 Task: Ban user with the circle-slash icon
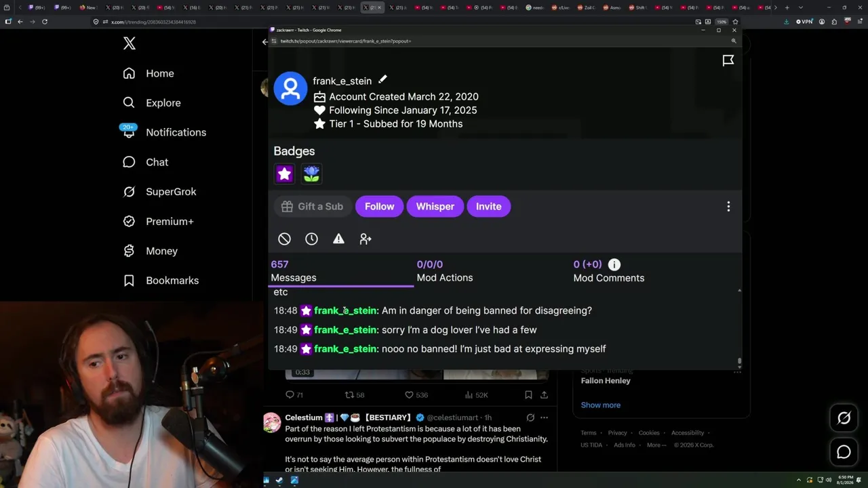click(284, 239)
